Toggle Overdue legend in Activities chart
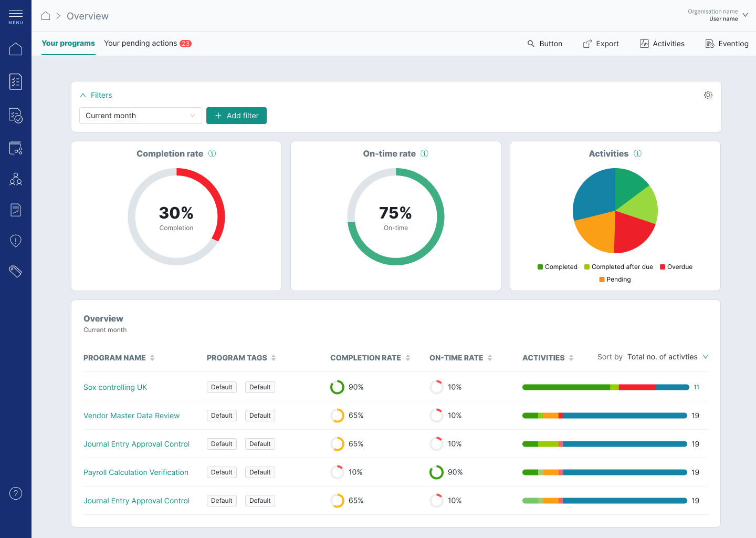This screenshot has width=756, height=538. tap(676, 267)
